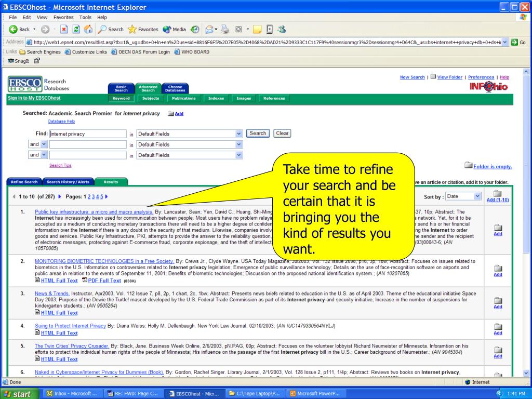
Task: Open first Default Fields dropdown
Action: pos(239,134)
